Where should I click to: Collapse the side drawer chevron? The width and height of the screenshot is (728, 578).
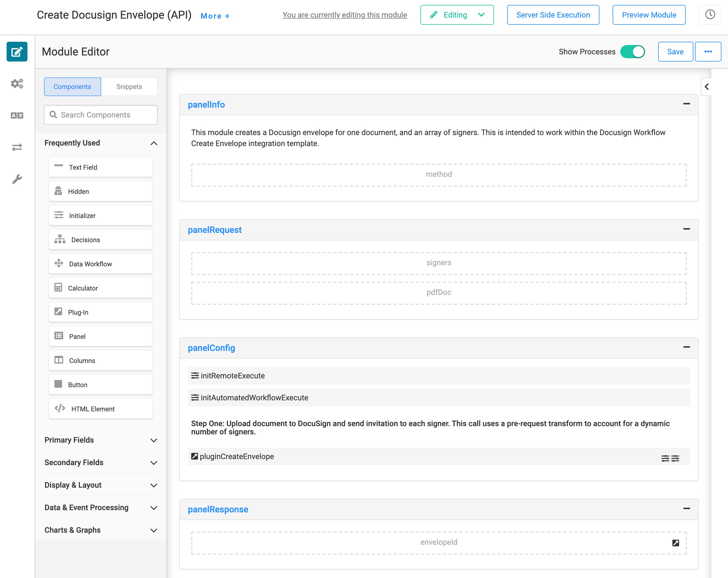[706, 87]
